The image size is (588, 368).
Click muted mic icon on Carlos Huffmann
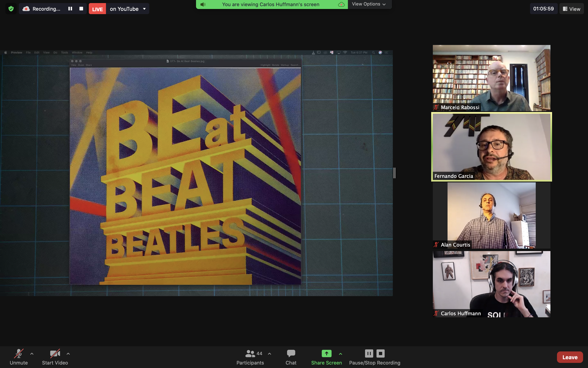point(436,313)
